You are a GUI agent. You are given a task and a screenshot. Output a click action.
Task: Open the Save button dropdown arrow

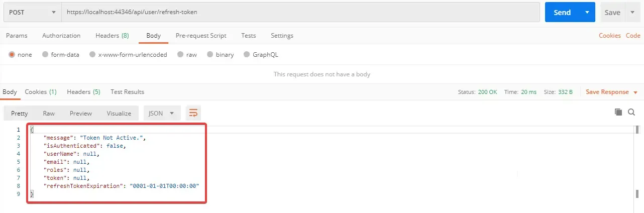pyautogui.click(x=632, y=12)
